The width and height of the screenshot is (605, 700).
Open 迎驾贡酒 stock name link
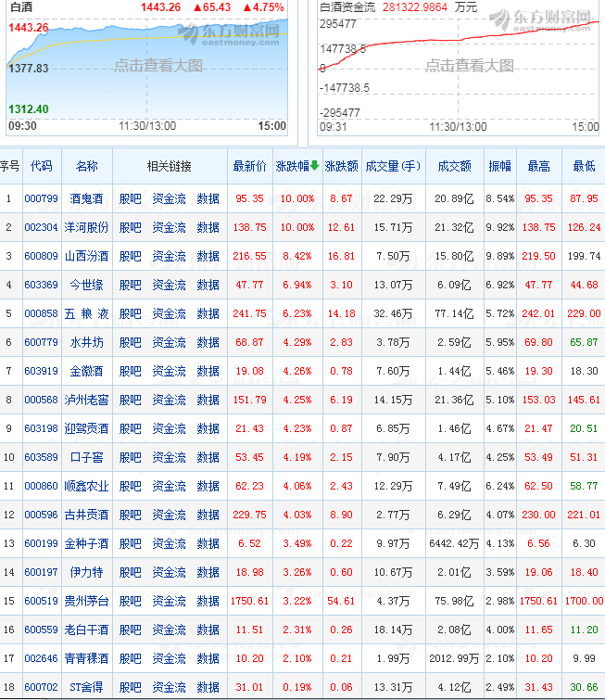(86, 428)
